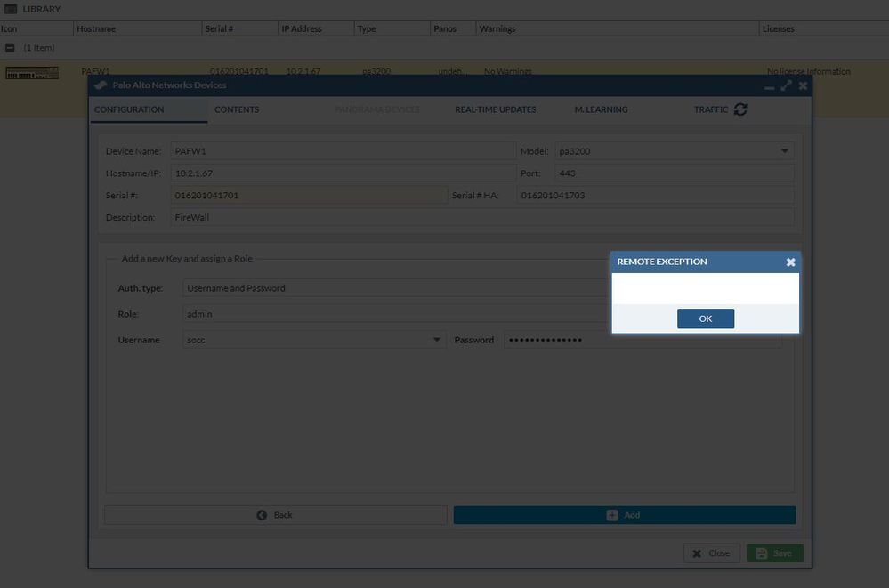Click 'No license information' text in Library row
The image size is (889, 588).
pyautogui.click(x=809, y=71)
